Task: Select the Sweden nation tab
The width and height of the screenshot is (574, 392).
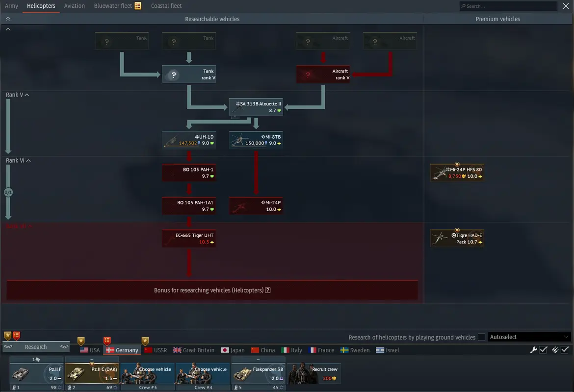Action: [x=355, y=350]
